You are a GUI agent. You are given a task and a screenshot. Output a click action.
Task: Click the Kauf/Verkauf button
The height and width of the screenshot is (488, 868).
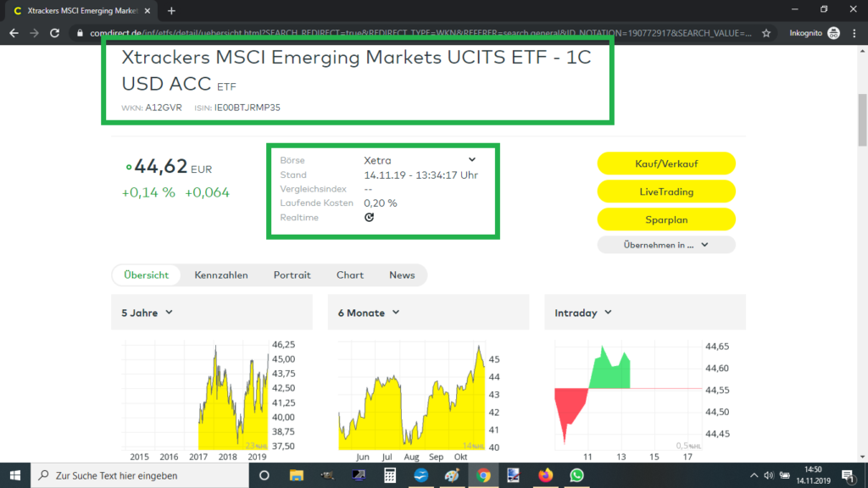pos(666,164)
